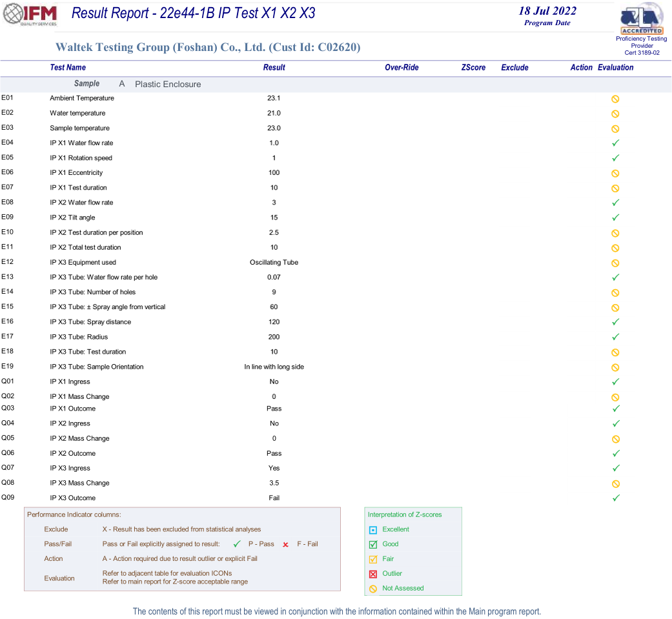Click Not Assessed icon for IP X1 Eccentricity
Viewport: 672px width, 619px height.
(615, 173)
